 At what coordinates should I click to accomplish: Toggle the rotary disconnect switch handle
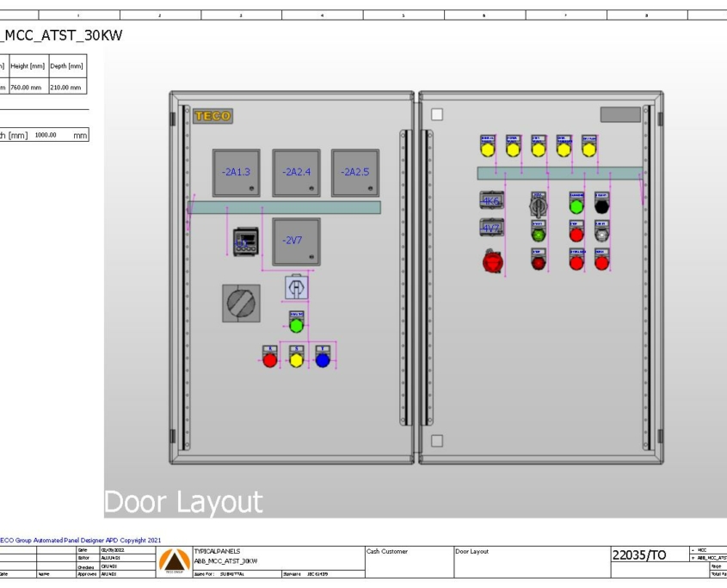click(242, 303)
